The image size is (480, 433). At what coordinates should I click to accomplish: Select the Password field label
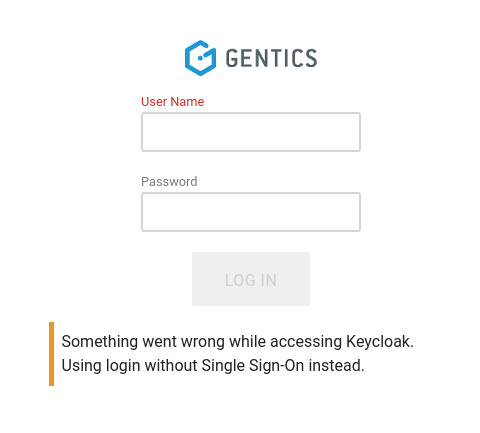(169, 182)
